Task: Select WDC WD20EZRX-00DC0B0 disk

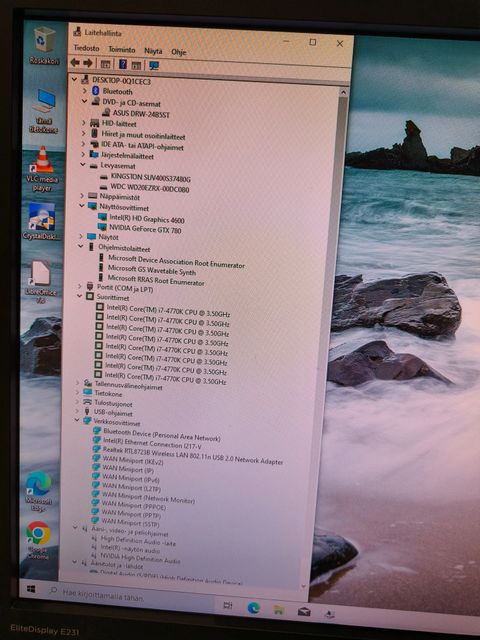Action: tap(149, 188)
